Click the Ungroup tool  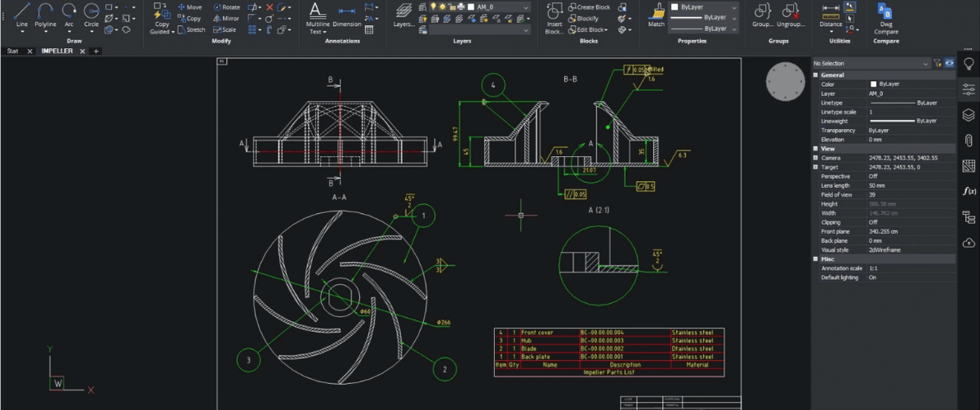(x=791, y=14)
